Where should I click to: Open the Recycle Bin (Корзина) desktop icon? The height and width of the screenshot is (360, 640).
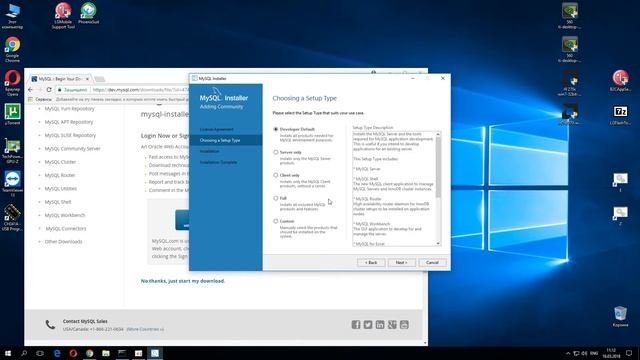pyautogui.click(x=620, y=316)
